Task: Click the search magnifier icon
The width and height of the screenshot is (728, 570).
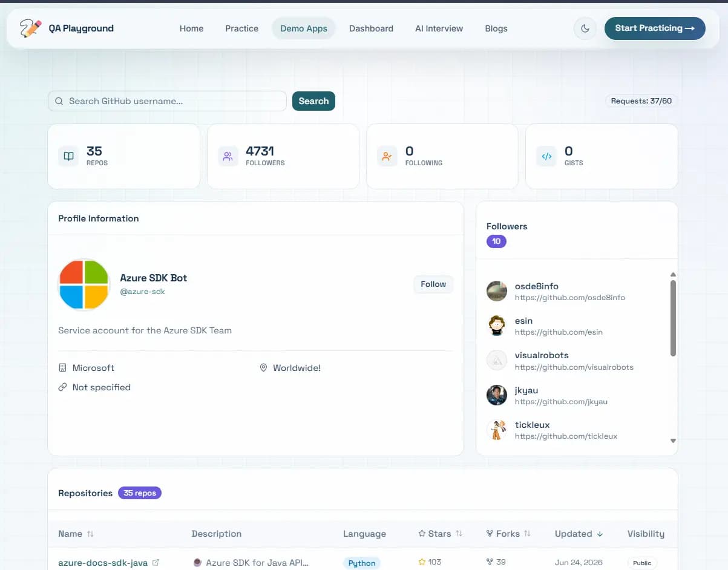Action: (59, 101)
